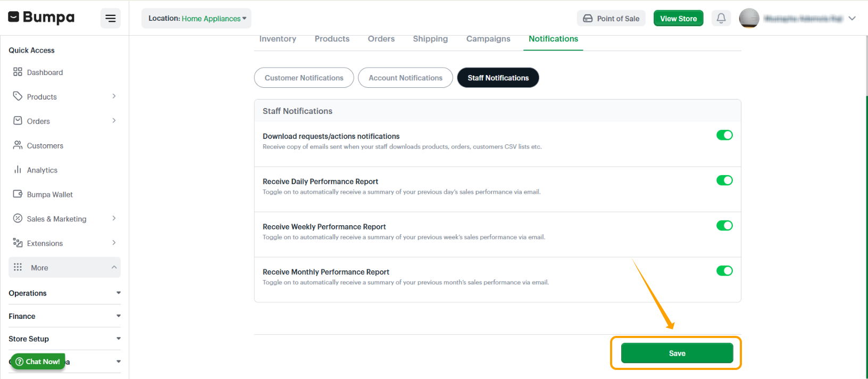
Task: Click the Point of Sale button
Action: pos(611,19)
